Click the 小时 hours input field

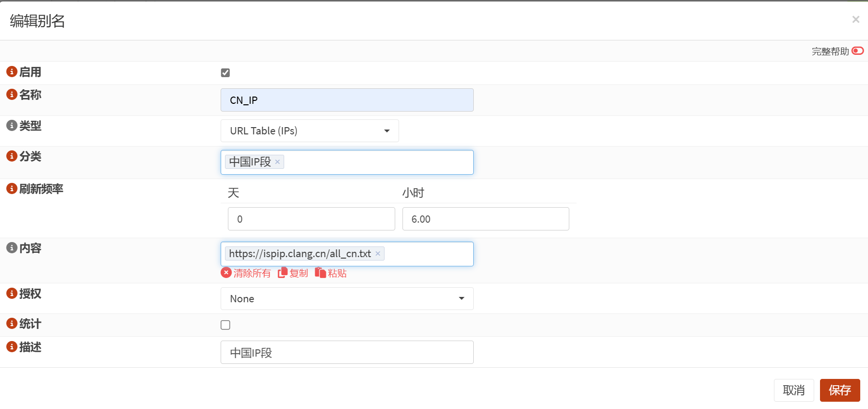point(485,219)
